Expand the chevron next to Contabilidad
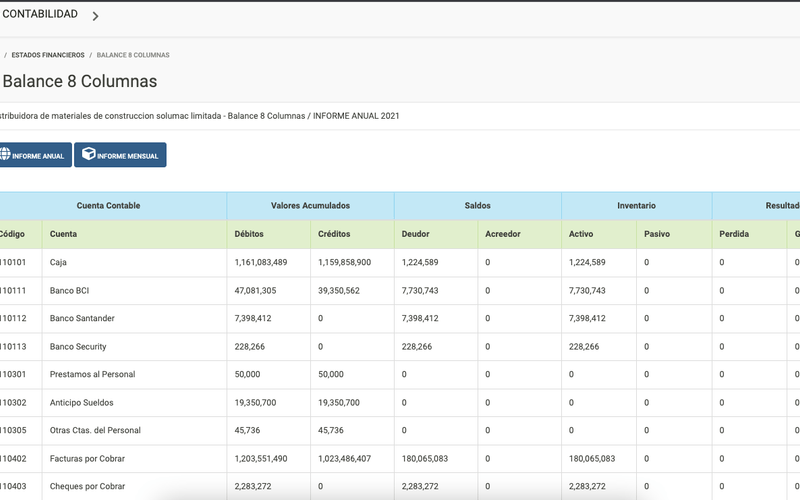 point(95,16)
